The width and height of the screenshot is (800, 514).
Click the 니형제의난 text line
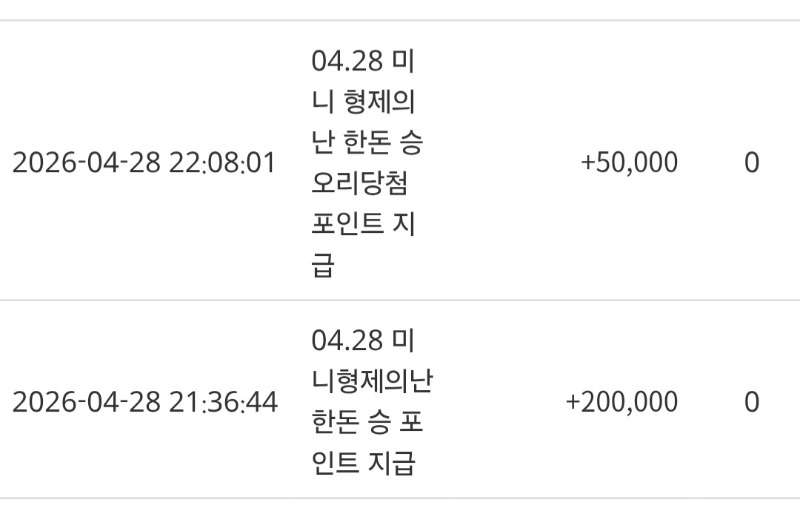(371, 381)
